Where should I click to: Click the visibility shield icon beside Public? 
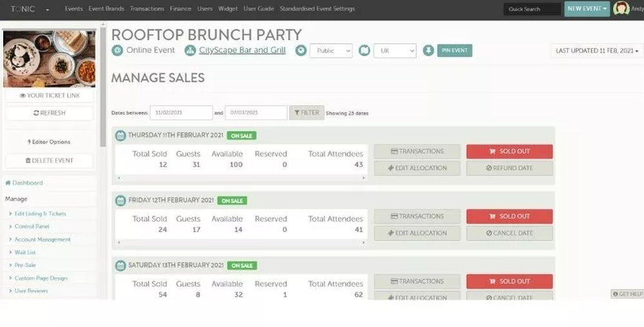[301, 50]
